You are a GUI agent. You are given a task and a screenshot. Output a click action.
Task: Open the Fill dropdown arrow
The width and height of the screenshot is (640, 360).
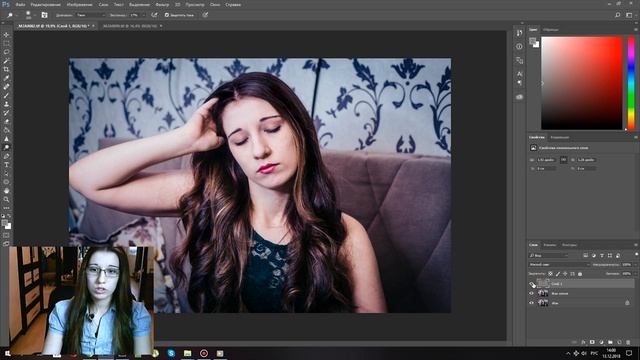635,273
